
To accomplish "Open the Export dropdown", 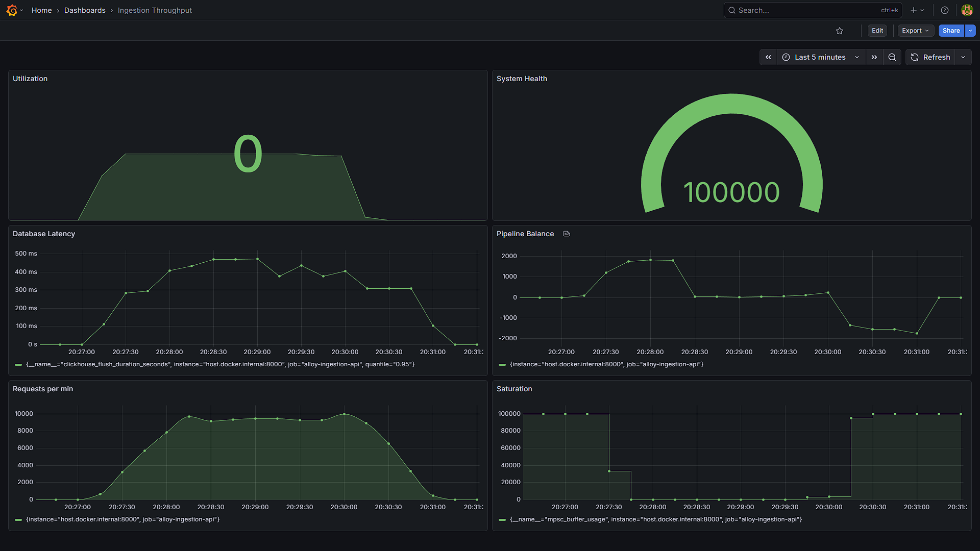I will 916,31.
